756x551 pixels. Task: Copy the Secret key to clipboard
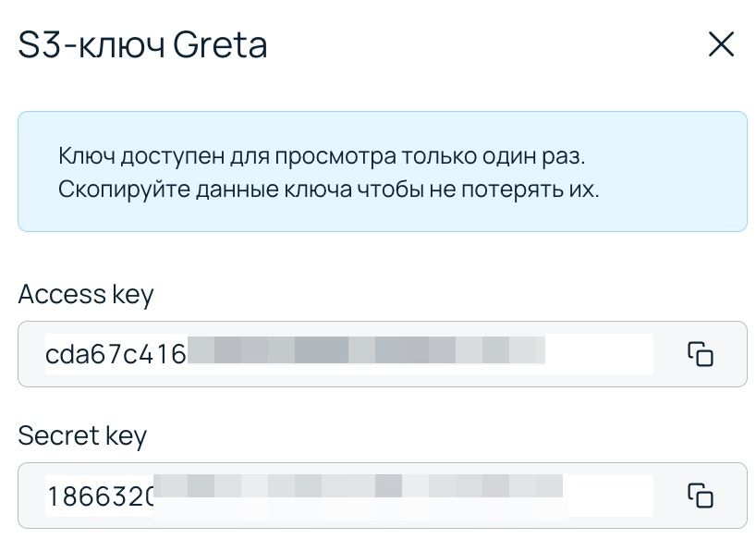[x=700, y=495]
